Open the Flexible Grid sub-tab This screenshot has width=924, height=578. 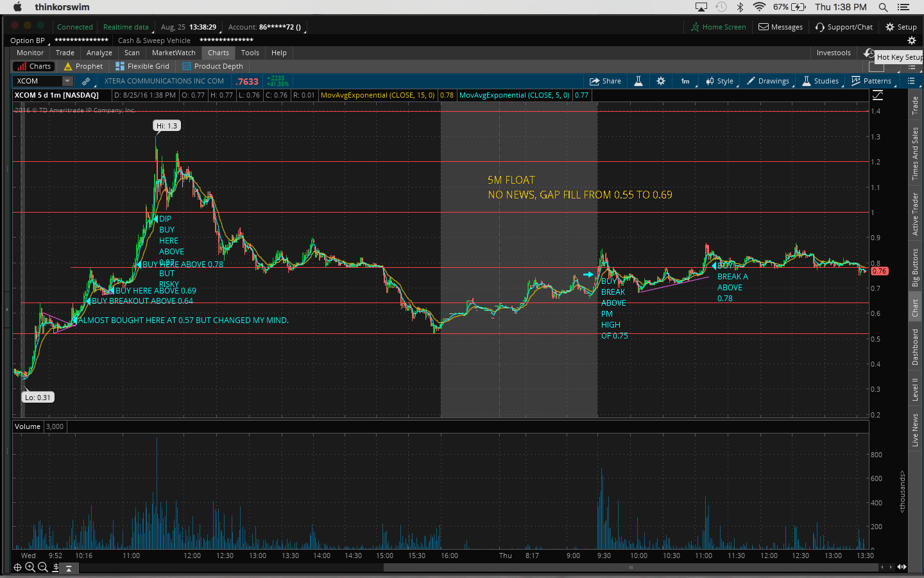pos(142,66)
